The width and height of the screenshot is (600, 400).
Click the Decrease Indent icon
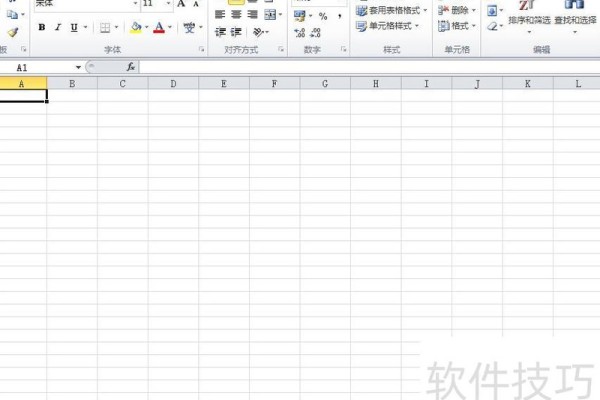(220, 32)
